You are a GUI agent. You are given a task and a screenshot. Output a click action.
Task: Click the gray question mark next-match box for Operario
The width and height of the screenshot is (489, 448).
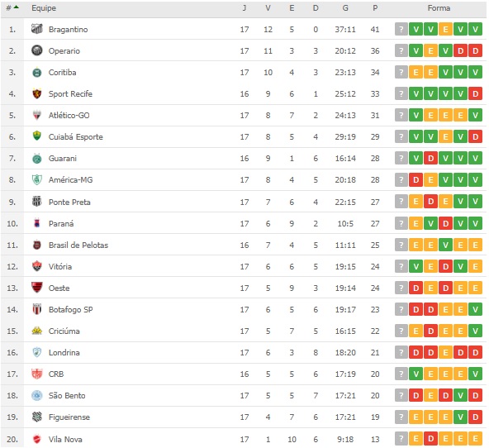(x=401, y=50)
